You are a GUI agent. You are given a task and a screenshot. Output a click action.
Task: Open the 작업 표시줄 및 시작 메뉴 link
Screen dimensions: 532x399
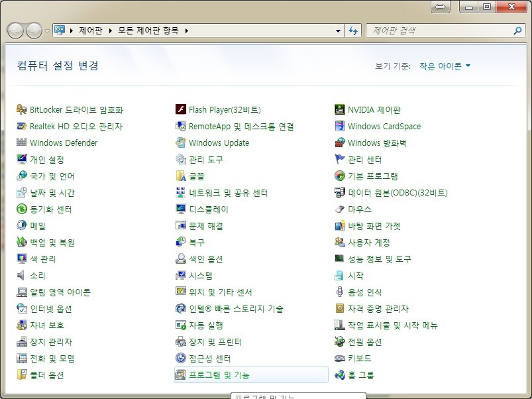393,325
